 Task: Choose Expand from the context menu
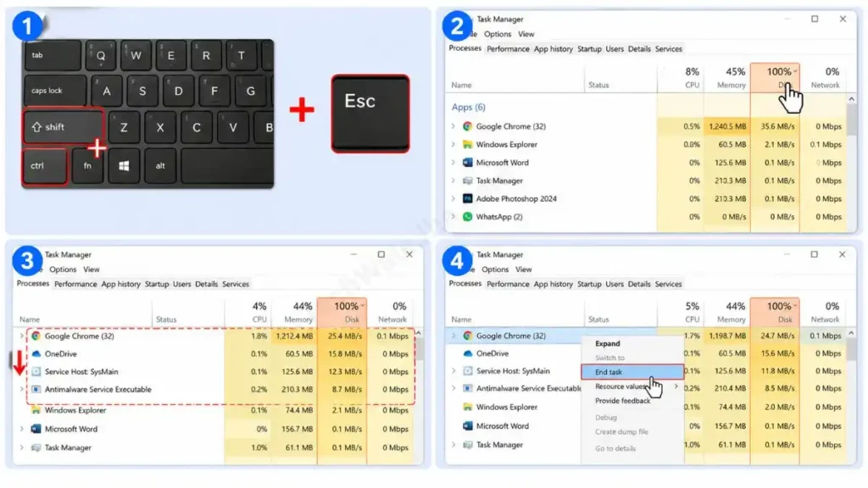[607, 344]
